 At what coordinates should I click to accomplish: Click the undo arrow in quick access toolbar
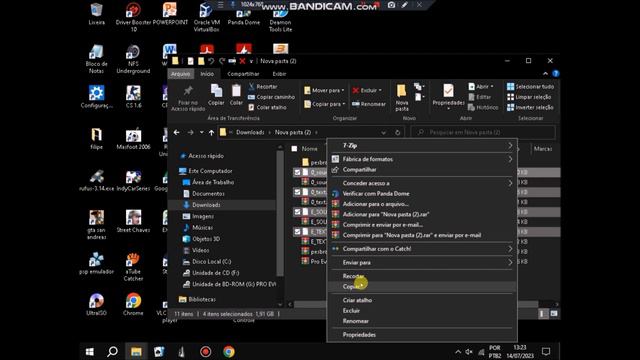point(211,61)
